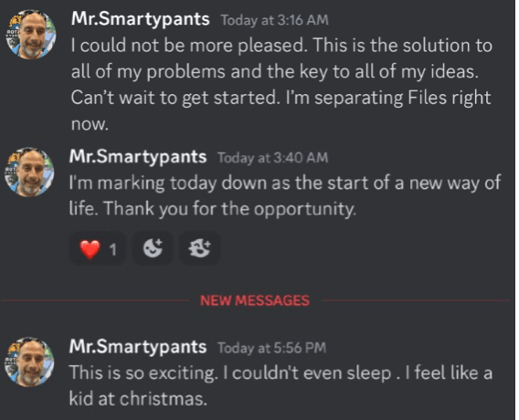This screenshot has height=420, width=519.
Task: Open avatar on the 3:16 AM message
Action: [x=31, y=35]
